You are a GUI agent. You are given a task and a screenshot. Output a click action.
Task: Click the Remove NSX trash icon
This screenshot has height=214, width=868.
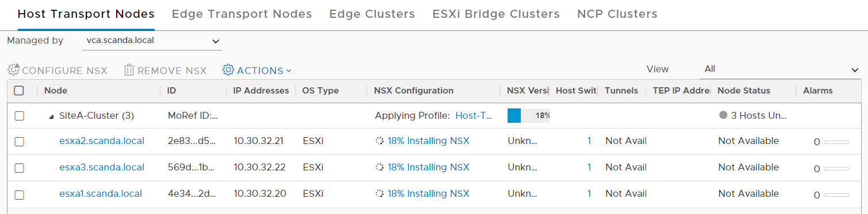coord(129,70)
